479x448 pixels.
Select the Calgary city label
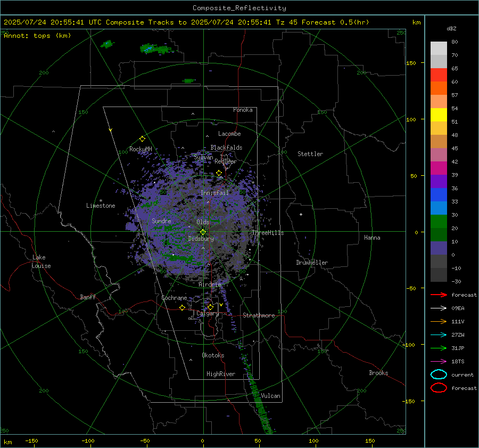[x=208, y=313]
